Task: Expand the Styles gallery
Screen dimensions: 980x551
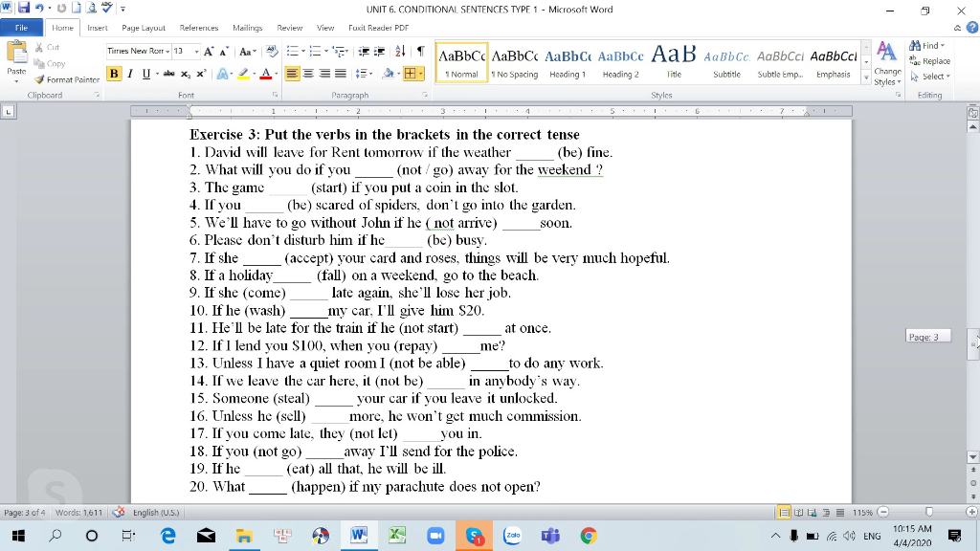Action: pyautogui.click(x=866, y=78)
